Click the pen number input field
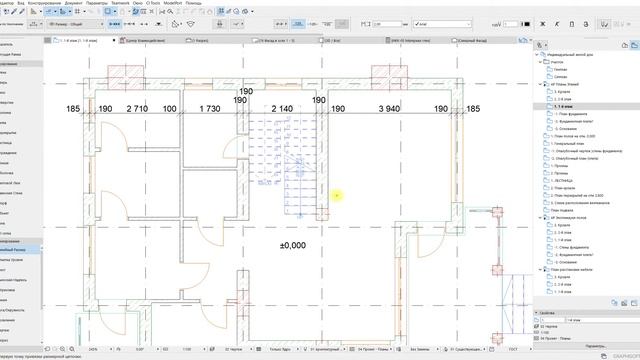640x360 pixels. click(x=510, y=24)
